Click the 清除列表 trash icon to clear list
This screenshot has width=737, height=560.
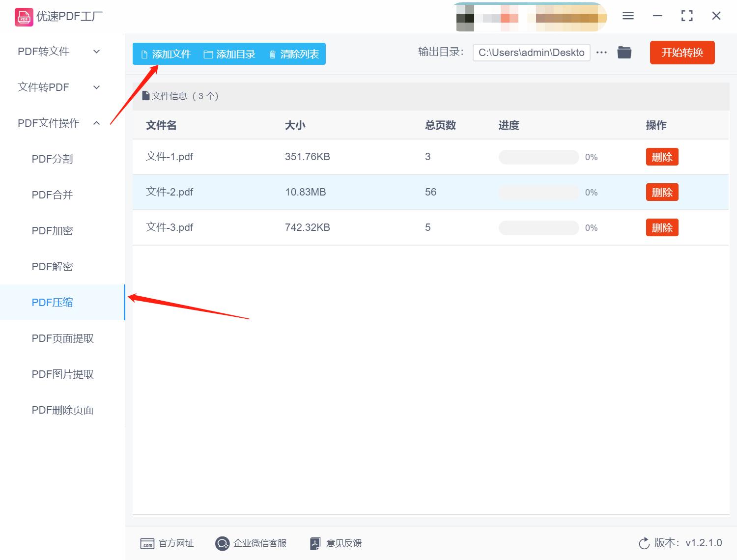click(273, 54)
